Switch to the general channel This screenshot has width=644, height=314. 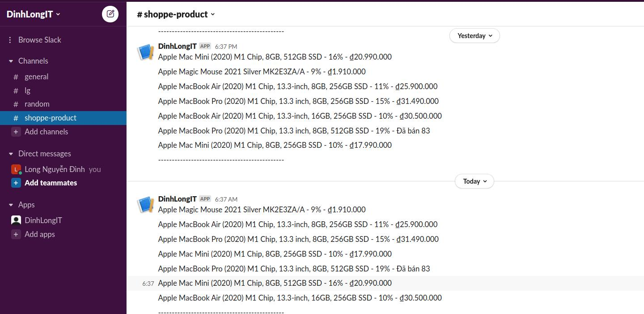36,77
